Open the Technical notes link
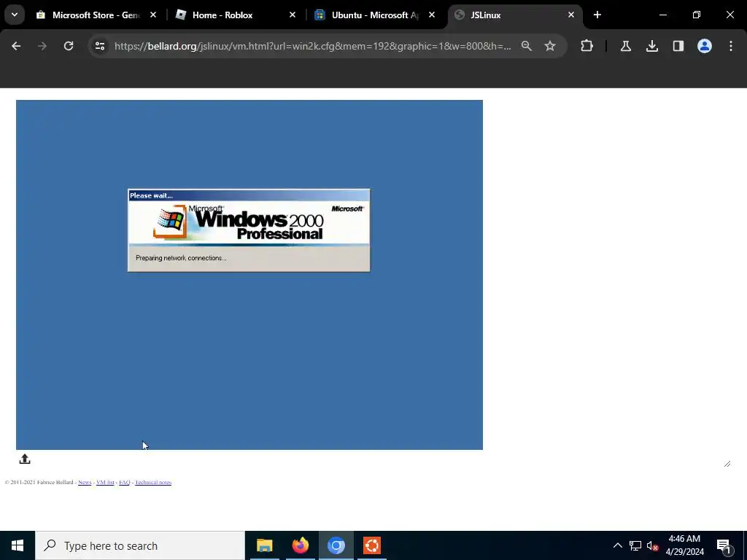The height and width of the screenshot is (560, 747). [x=153, y=483]
